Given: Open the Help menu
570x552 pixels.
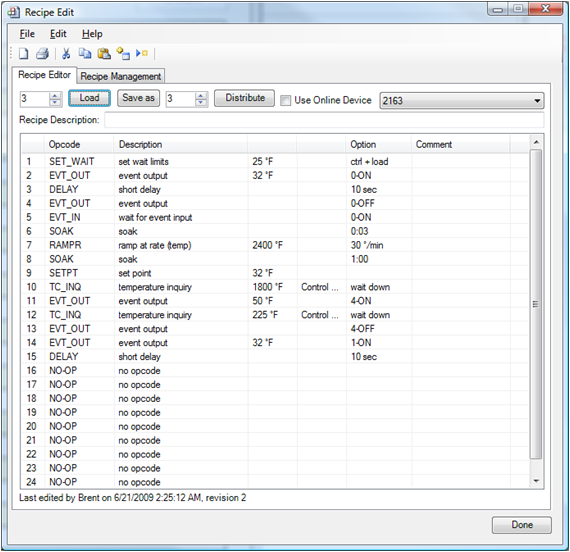Looking at the screenshot, I should click(92, 34).
